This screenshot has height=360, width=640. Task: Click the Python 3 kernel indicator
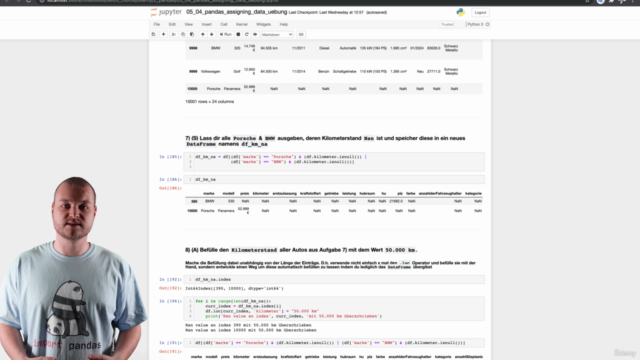coord(478,24)
